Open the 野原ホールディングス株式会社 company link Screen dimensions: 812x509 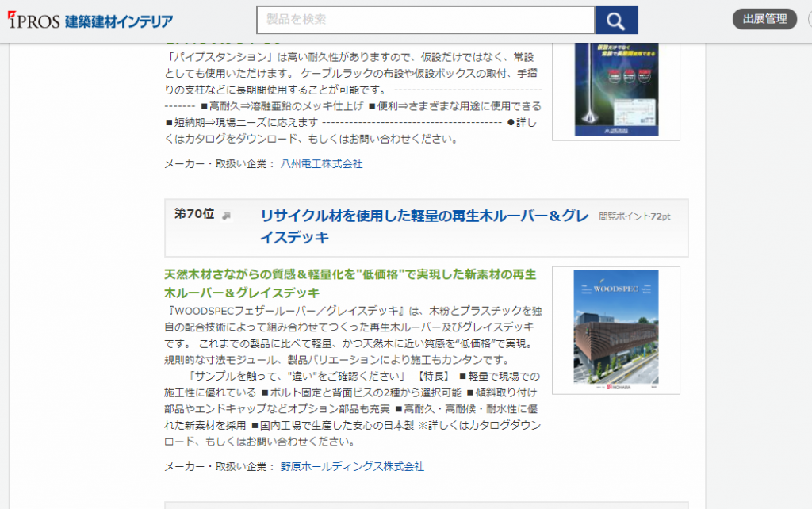point(352,466)
